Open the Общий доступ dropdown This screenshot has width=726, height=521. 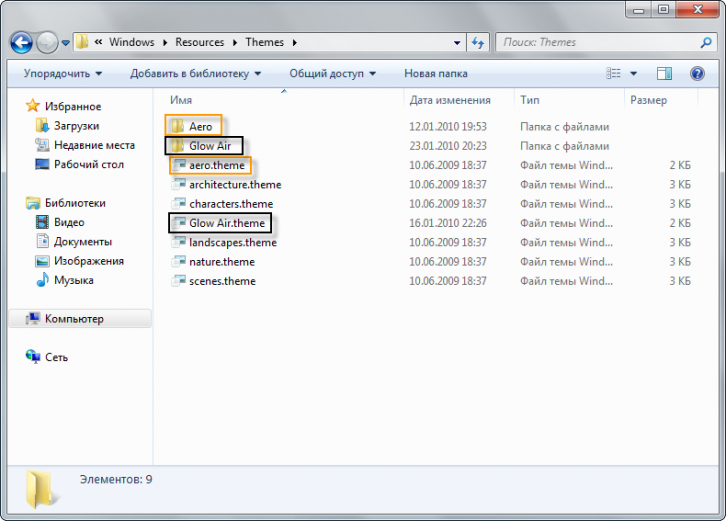pyautogui.click(x=332, y=73)
